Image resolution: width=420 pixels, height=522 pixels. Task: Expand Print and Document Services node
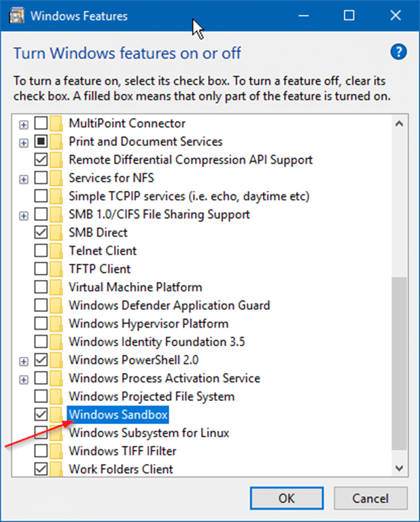coord(24,143)
